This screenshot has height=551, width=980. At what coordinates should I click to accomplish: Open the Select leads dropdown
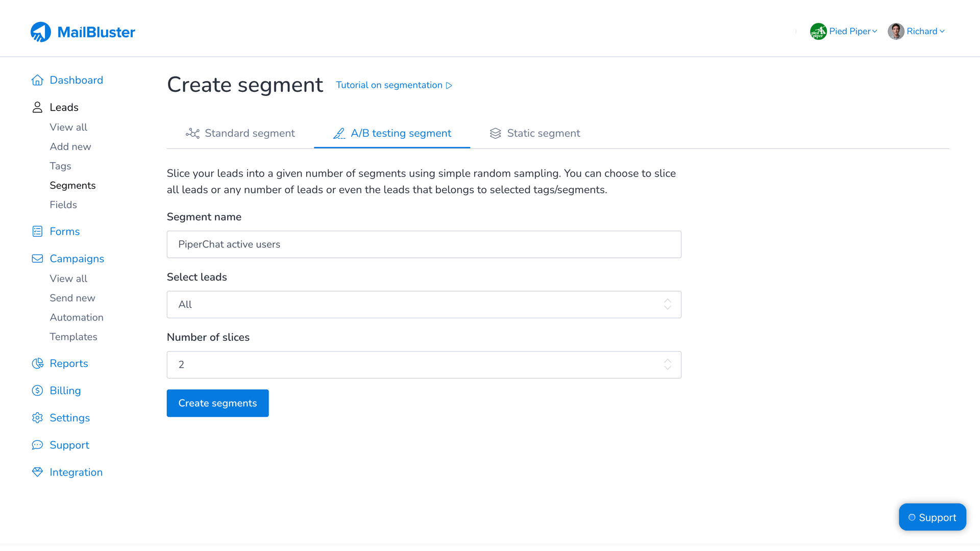point(424,305)
